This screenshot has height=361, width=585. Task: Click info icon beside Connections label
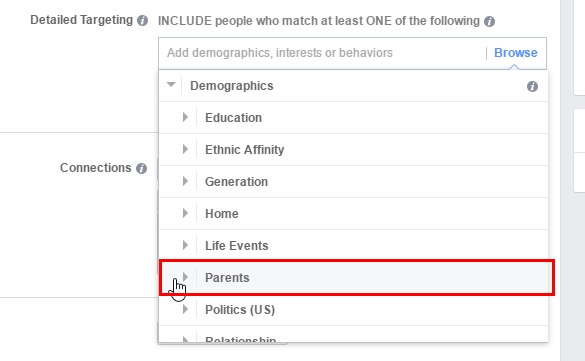tap(141, 169)
